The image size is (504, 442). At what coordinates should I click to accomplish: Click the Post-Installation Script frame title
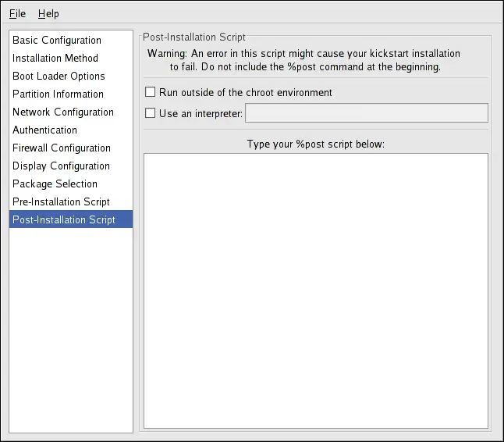[x=194, y=37]
